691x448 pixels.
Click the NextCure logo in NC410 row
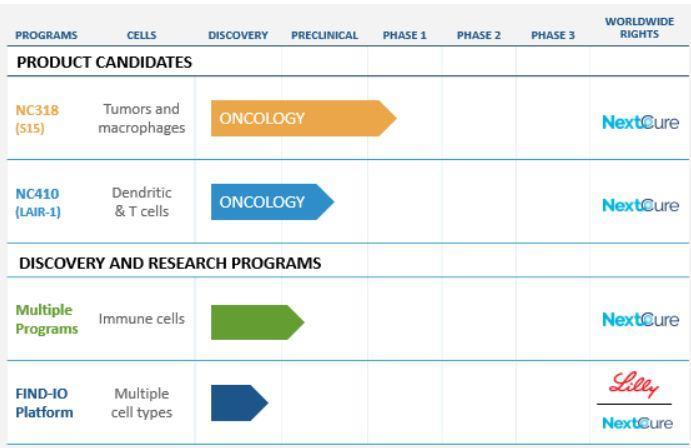click(x=640, y=205)
